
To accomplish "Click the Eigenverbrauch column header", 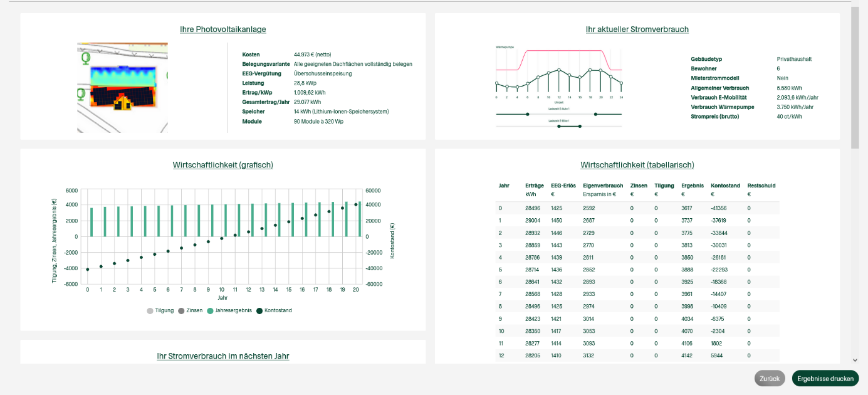I will point(603,186).
